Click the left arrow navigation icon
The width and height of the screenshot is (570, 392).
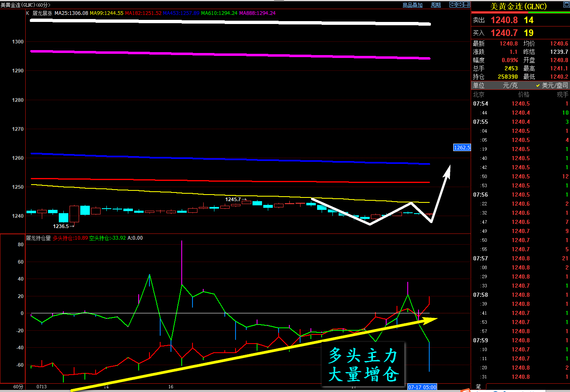pyautogui.click(x=453, y=5)
